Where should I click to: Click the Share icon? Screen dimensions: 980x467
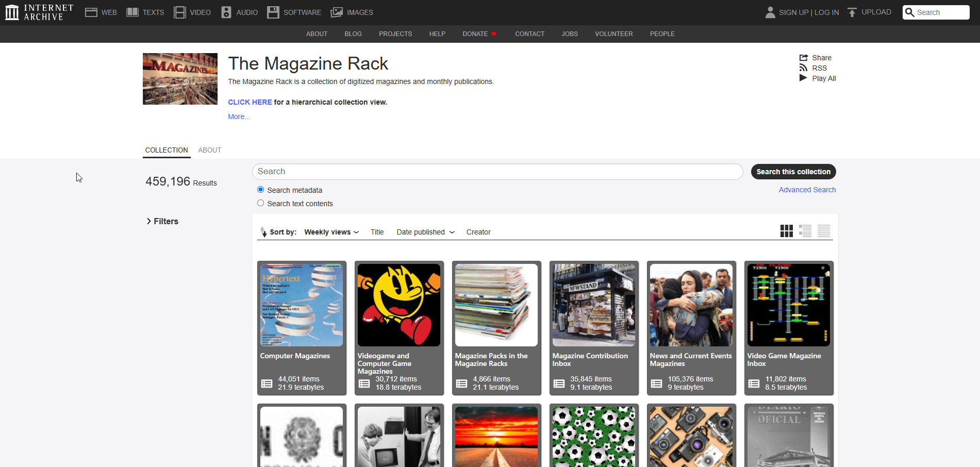tap(803, 58)
